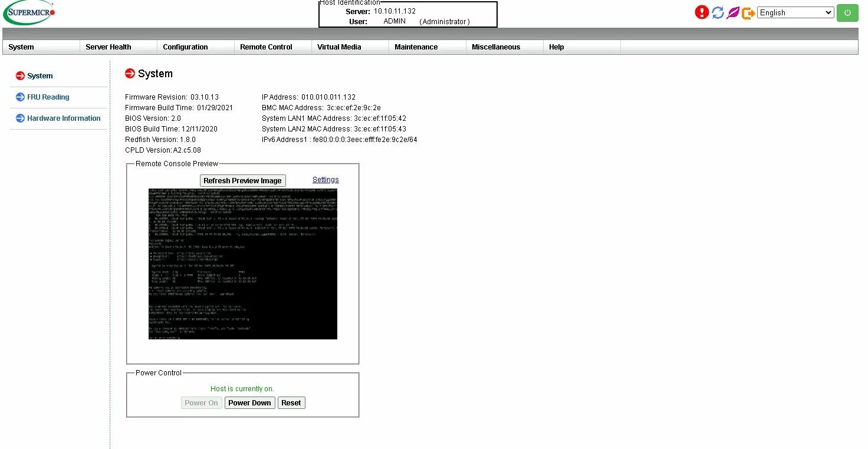This screenshot has width=868, height=449.
Task: Open the Maintenance menu
Action: point(428,47)
